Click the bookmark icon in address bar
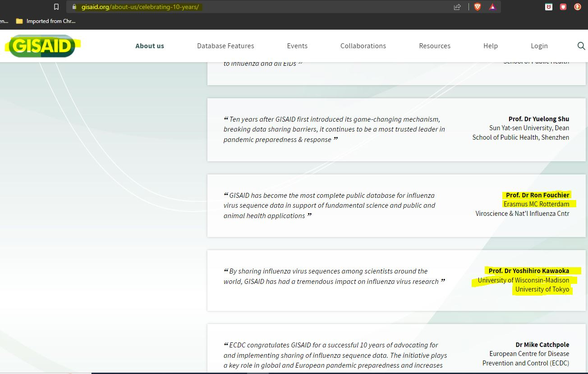The width and height of the screenshot is (588, 374). click(x=56, y=7)
